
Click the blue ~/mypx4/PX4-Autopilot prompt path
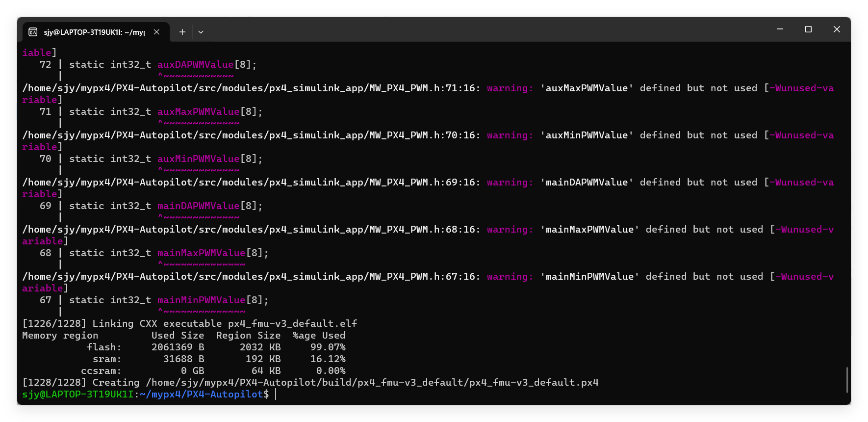[201, 395]
